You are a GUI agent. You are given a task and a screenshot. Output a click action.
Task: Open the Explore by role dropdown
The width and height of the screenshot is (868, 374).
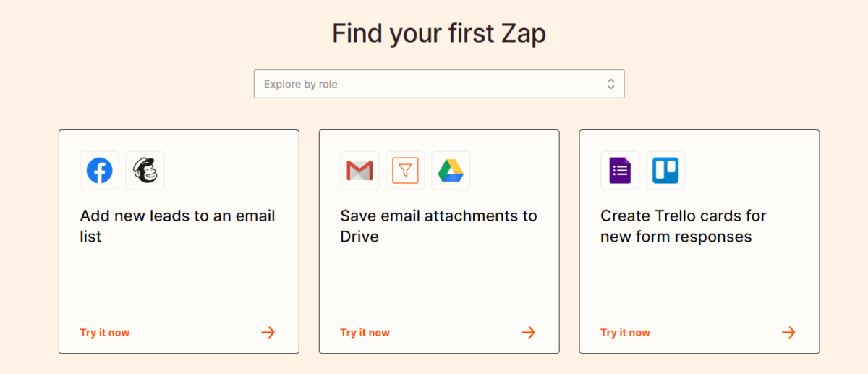pyautogui.click(x=439, y=84)
